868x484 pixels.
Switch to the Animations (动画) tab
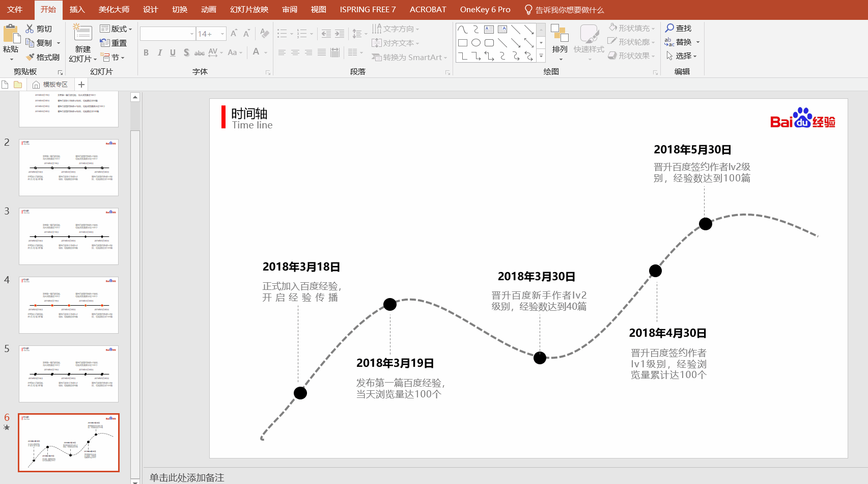pyautogui.click(x=208, y=10)
